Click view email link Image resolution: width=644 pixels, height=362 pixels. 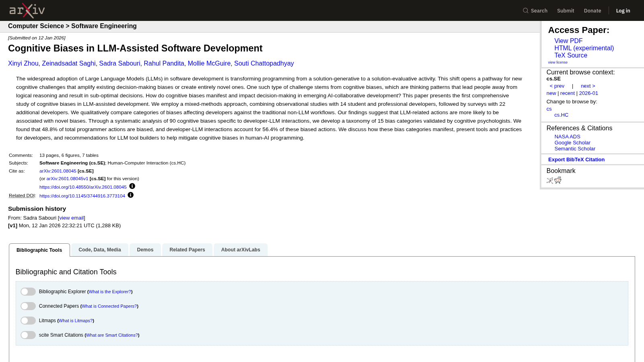pyautogui.click(x=72, y=218)
